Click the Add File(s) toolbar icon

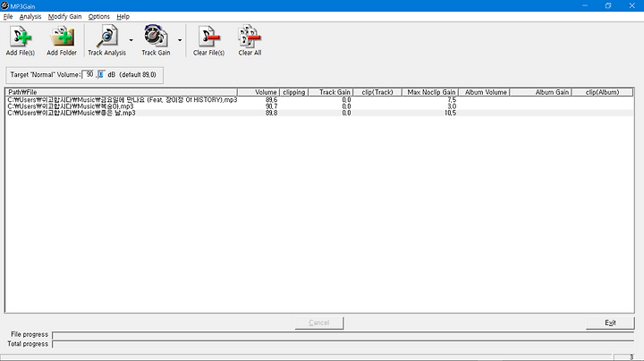(x=21, y=40)
